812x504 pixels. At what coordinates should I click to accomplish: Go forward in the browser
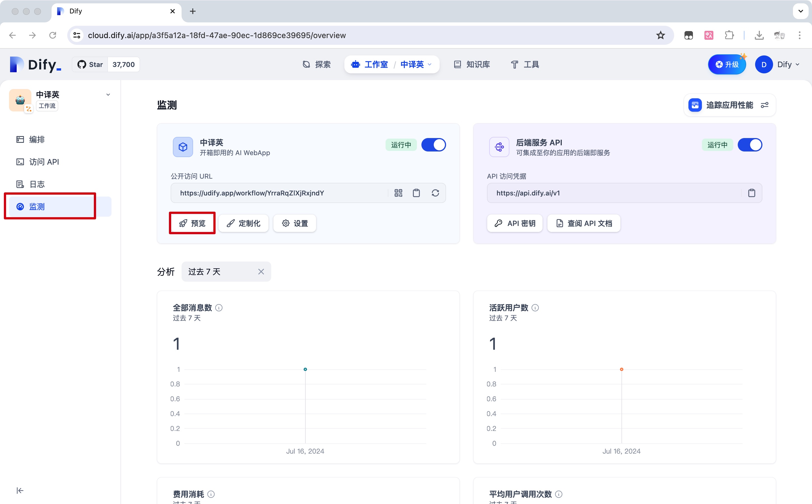pyautogui.click(x=32, y=35)
